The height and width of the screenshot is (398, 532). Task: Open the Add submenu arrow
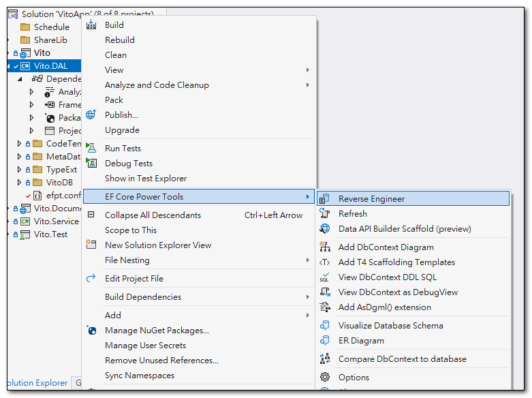click(x=307, y=315)
